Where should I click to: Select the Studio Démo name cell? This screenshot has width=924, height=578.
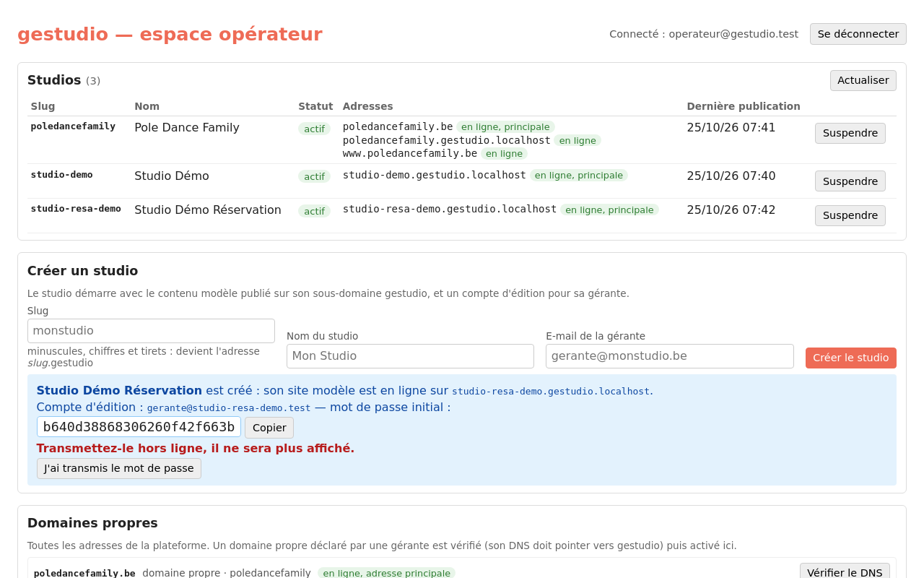172,176
